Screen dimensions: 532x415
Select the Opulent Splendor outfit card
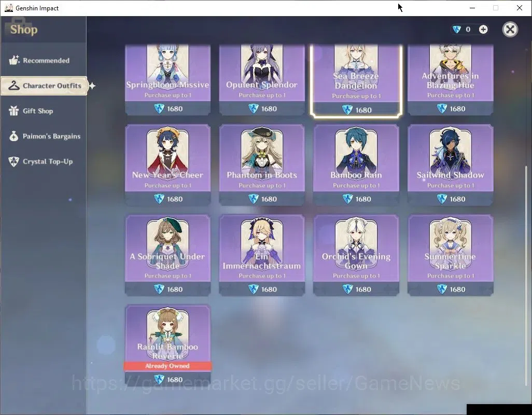coord(261,79)
